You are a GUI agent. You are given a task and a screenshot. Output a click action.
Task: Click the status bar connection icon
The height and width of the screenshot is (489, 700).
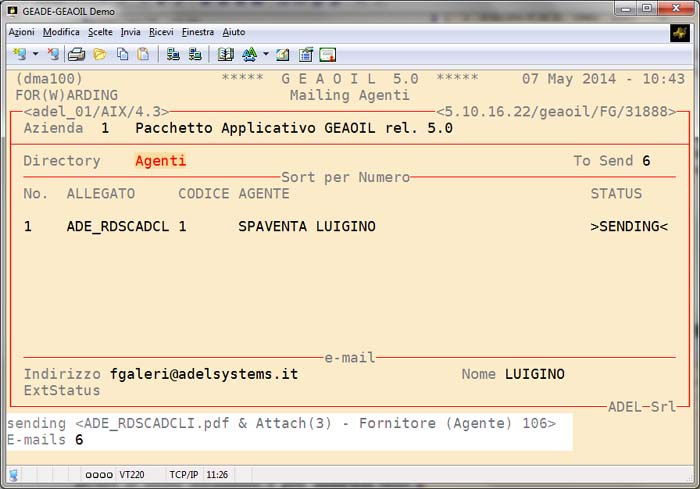[x=14, y=475]
